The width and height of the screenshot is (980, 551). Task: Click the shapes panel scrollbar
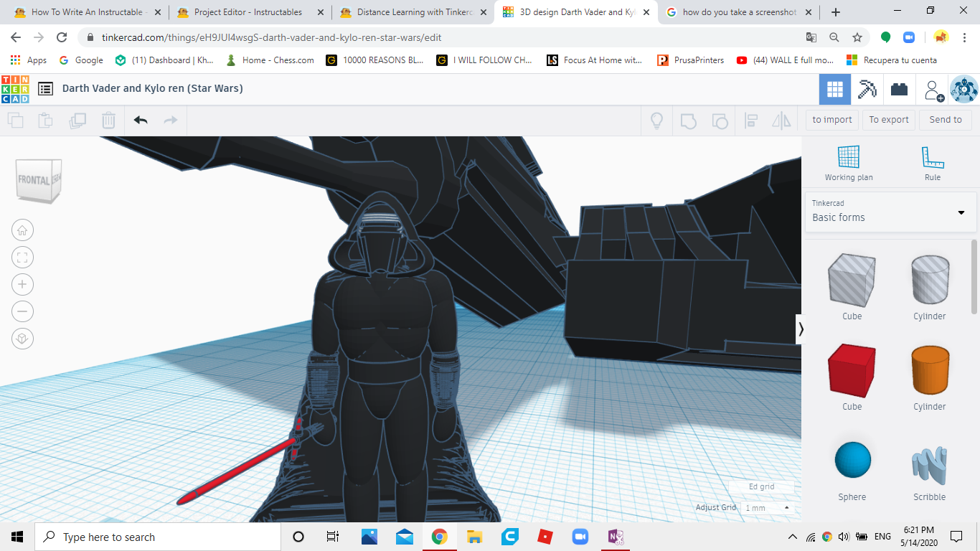click(x=974, y=277)
